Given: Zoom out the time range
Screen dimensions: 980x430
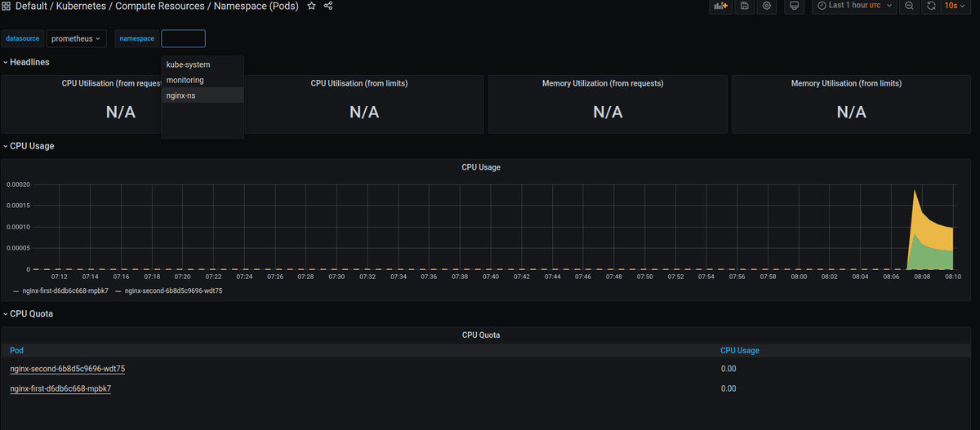Looking at the screenshot, I should click(x=909, y=6).
